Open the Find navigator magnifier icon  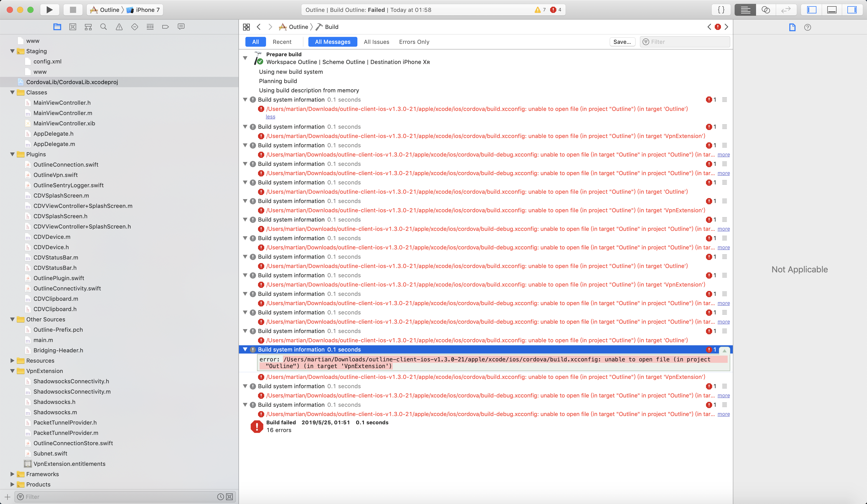103,27
